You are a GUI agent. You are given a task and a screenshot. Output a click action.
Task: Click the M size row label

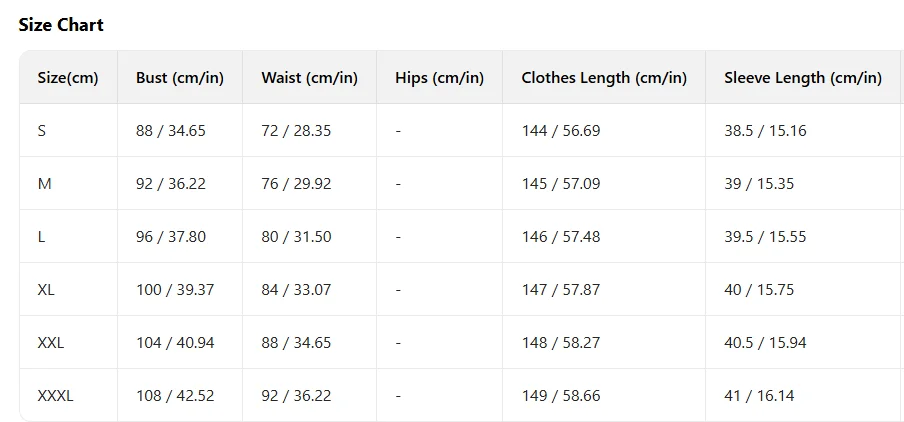coord(43,184)
